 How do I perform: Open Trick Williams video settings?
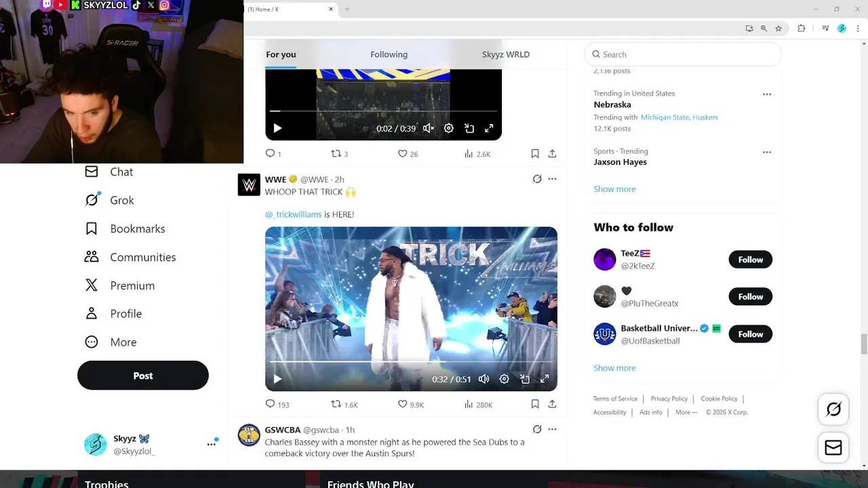[504, 379]
